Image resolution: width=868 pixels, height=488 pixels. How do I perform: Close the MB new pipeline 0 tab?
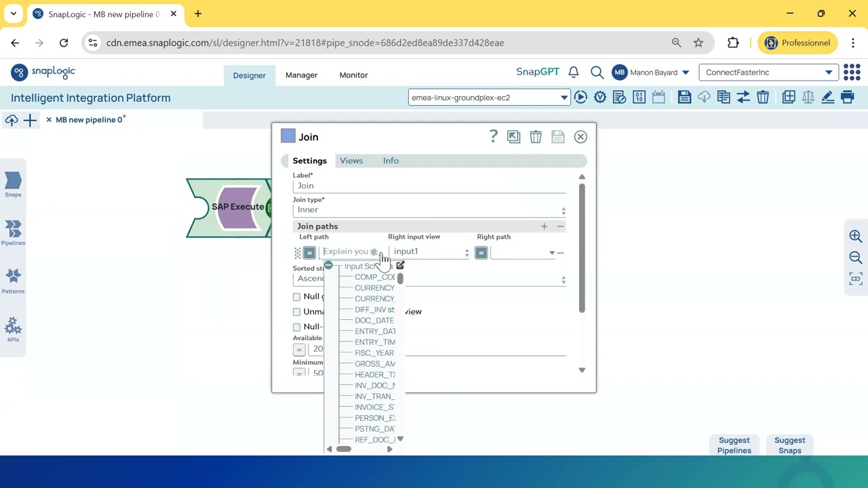[x=49, y=120]
